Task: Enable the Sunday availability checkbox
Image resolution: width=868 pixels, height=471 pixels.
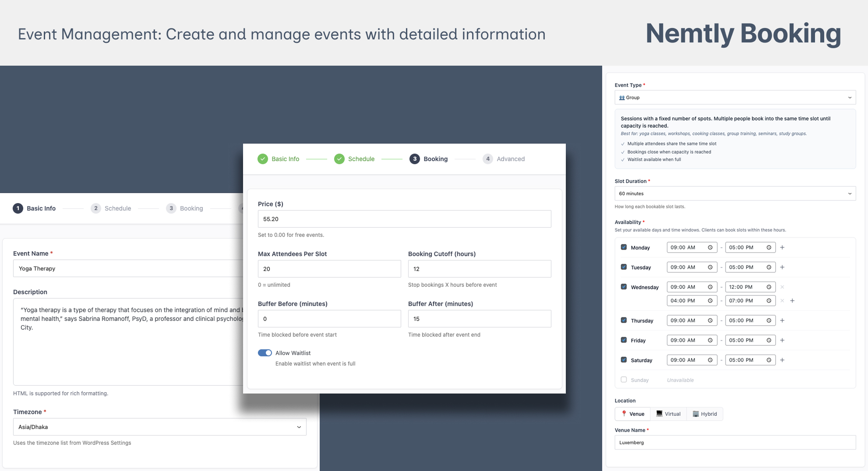Action: (x=624, y=380)
